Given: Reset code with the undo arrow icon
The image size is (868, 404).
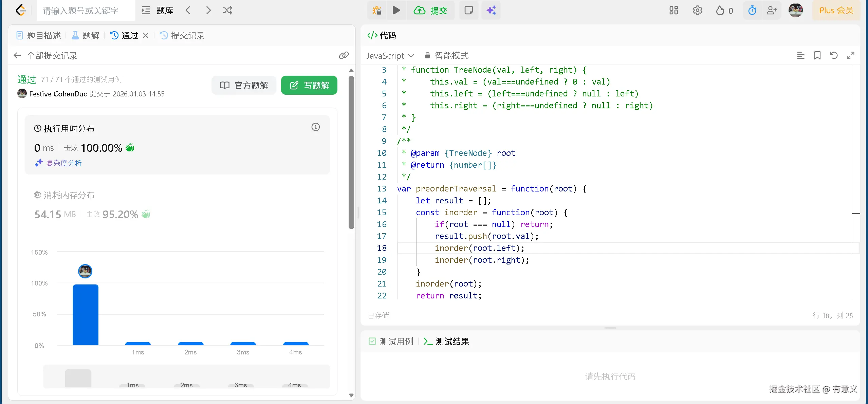Looking at the screenshot, I should [834, 55].
